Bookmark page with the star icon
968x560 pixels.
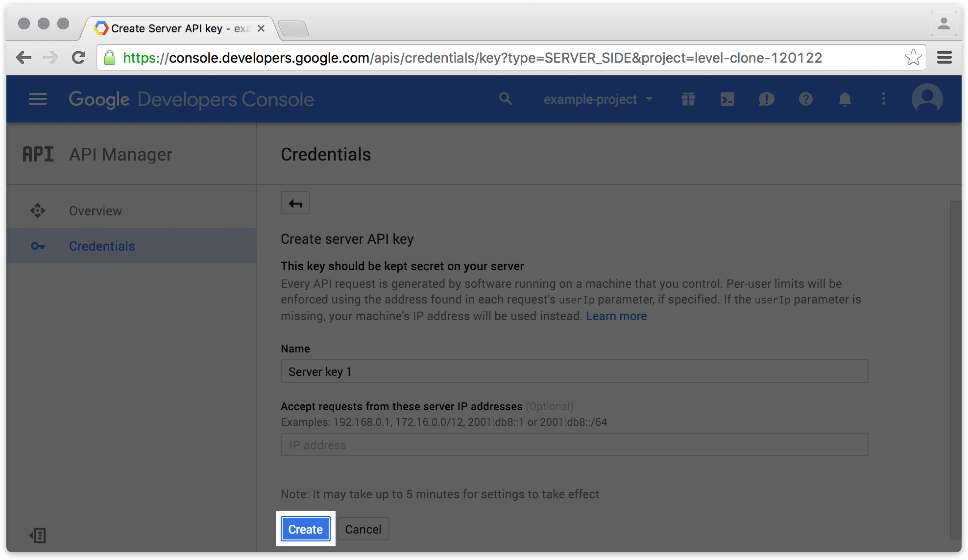[x=913, y=58]
